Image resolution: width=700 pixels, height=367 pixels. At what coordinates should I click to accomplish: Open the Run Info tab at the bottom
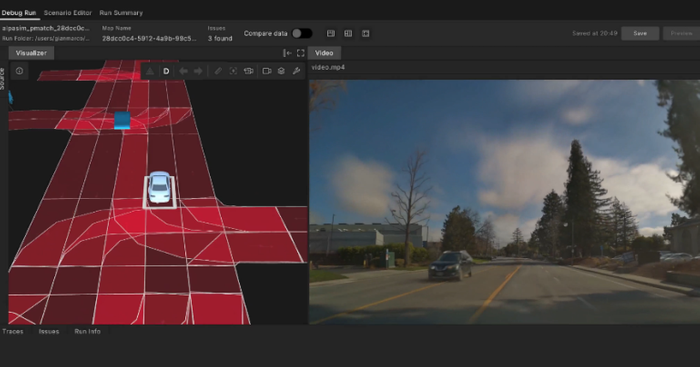coord(88,331)
